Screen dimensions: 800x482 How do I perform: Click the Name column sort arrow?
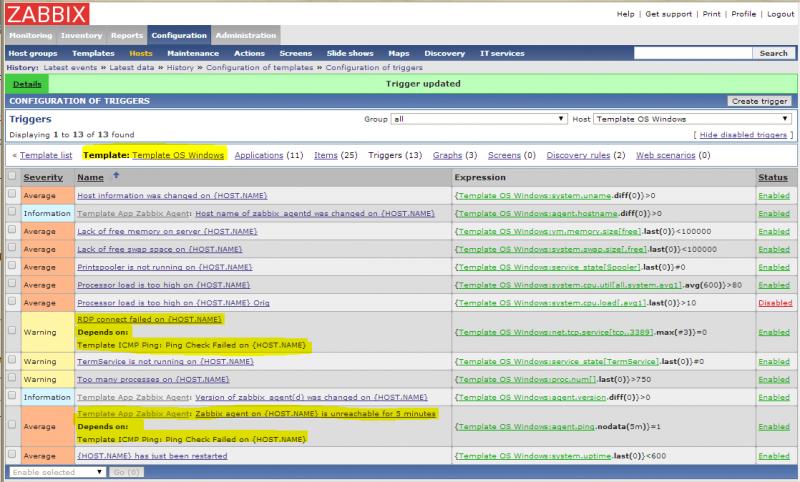pos(116,175)
